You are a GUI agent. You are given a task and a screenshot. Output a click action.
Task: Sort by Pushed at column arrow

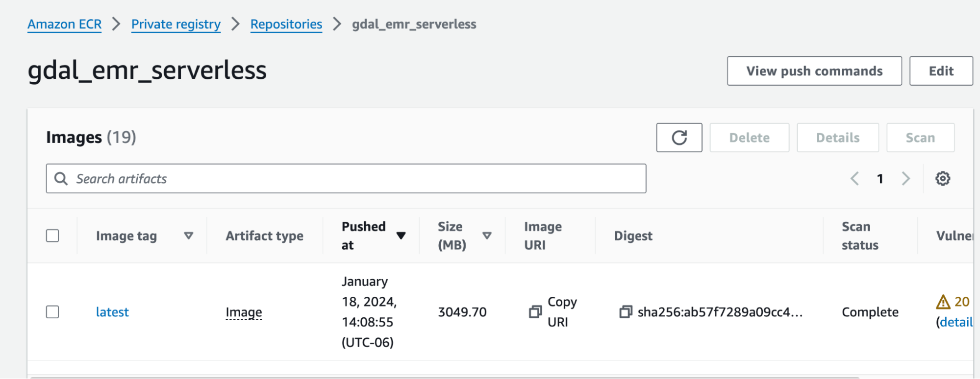point(401,236)
